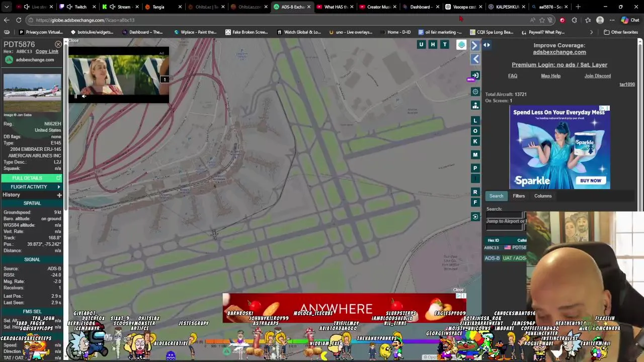Click the Join Discord link

pos(597,76)
